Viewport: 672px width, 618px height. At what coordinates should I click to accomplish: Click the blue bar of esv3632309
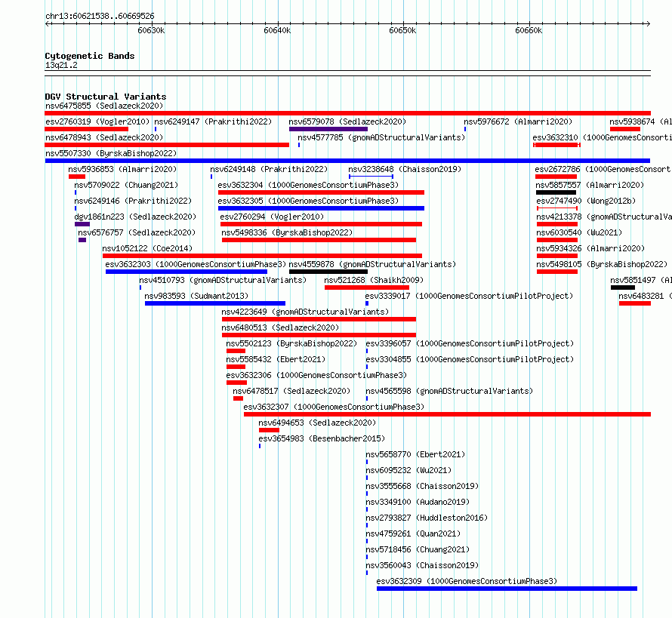click(x=507, y=589)
